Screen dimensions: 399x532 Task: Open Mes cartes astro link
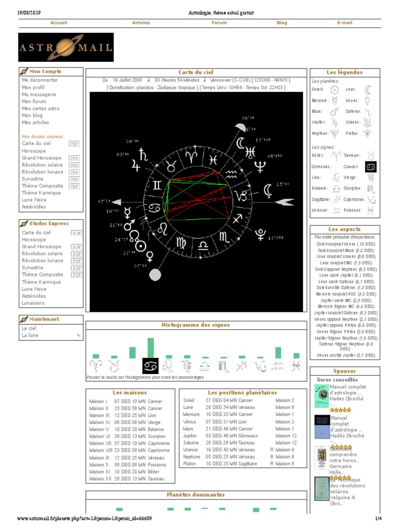41,109
